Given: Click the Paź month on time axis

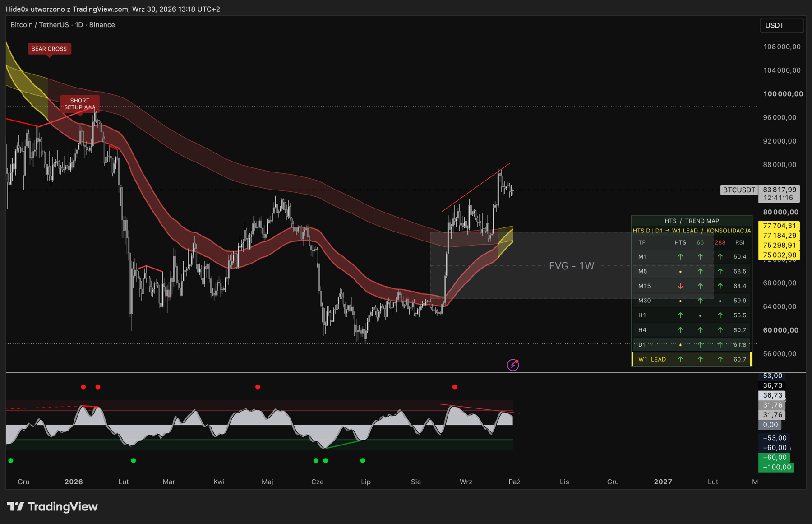Looking at the screenshot, I should [514, 482].
